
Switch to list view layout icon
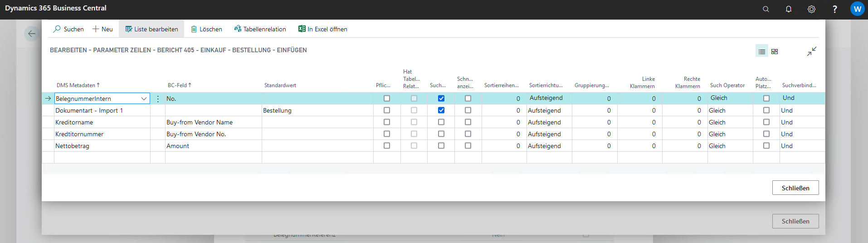pyautogui.click(x=762, y=52)
